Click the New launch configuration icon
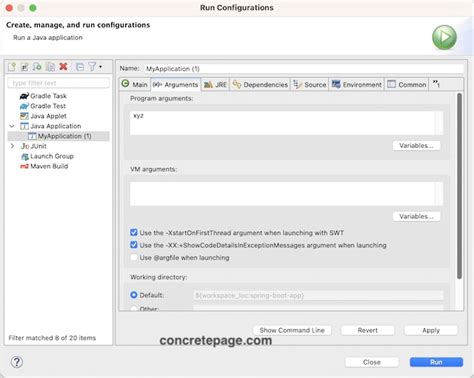The width and height of the screenshot is (474, 378). pyautogui.click(x=12, y=67)
